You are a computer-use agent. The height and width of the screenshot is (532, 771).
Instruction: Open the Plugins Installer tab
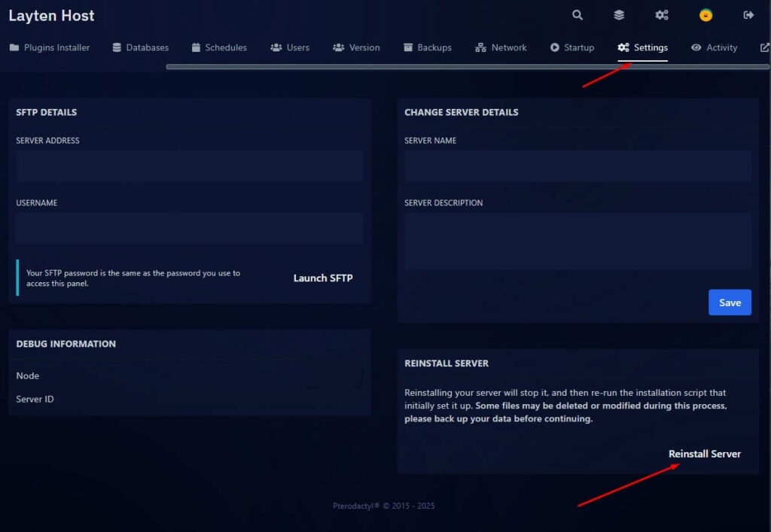[x=50, y=47]
